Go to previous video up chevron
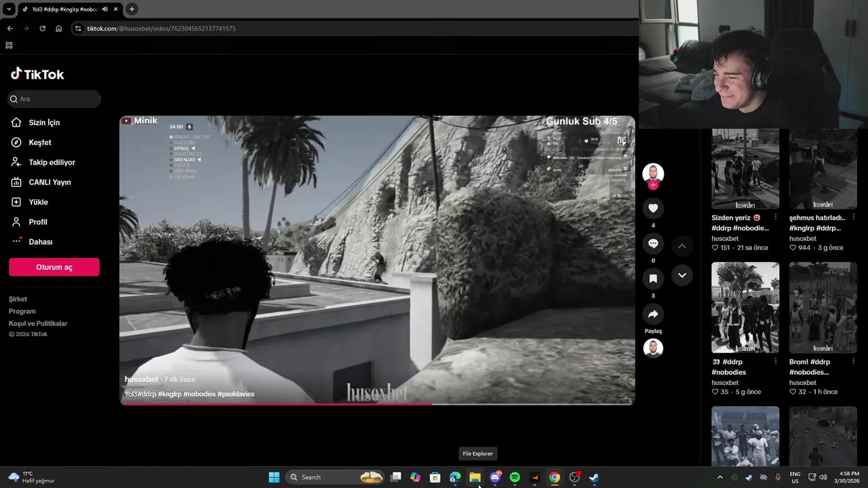 click(682, 246)
